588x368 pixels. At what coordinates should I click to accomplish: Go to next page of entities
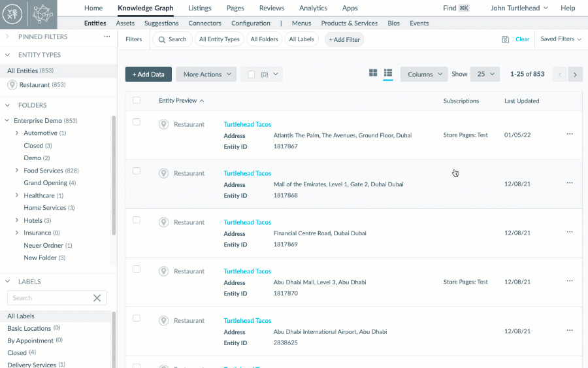575,75
